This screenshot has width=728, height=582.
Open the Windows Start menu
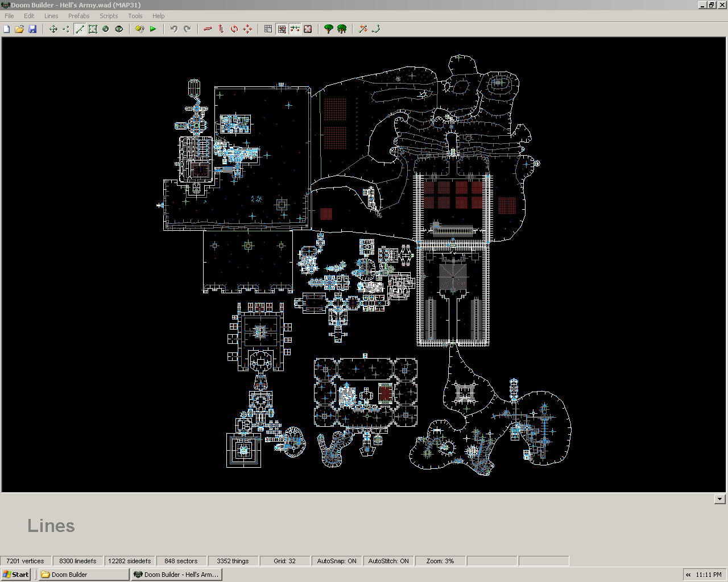[16, 575]
